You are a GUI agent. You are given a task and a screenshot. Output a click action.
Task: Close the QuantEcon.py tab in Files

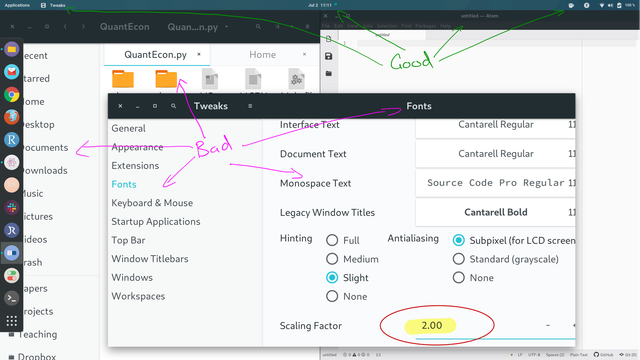pyautogui.click(x=199, y=54)
